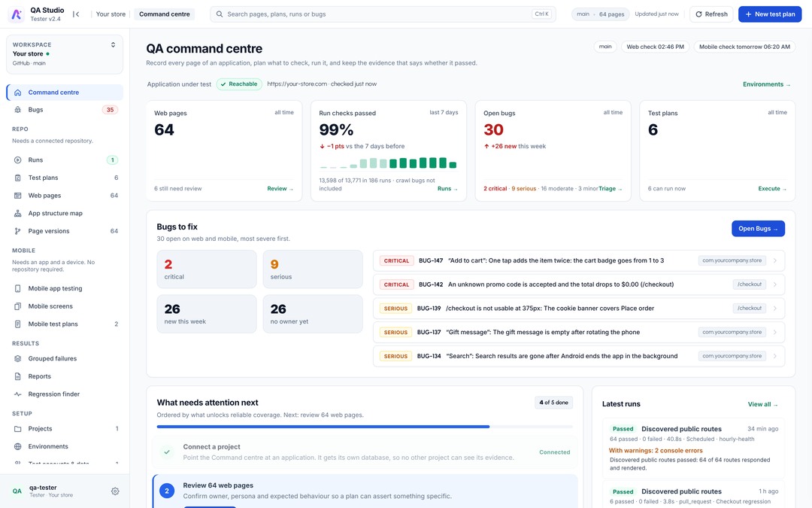Click the Refresh button
This screenshot has height=508, width=812.
pyautogui.click(x=711, y=14)
